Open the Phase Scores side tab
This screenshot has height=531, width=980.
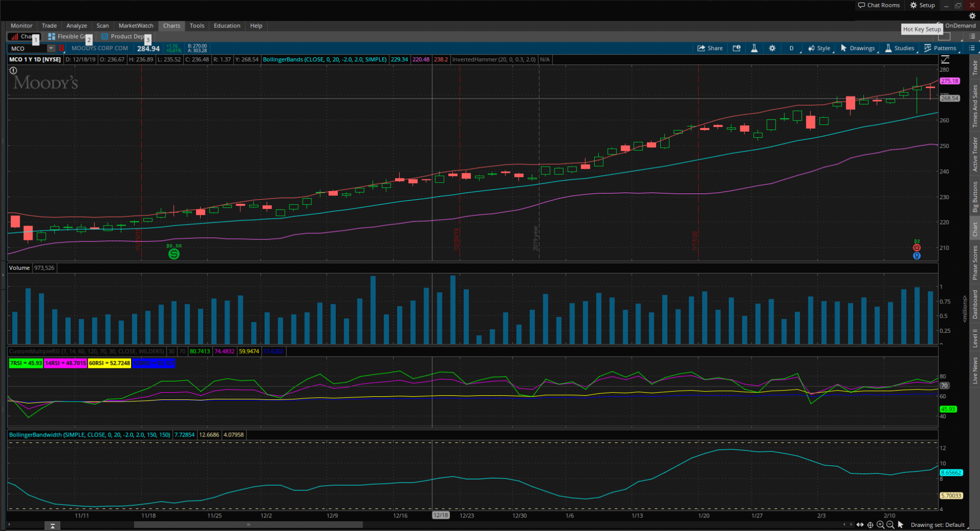click(975, 263)
